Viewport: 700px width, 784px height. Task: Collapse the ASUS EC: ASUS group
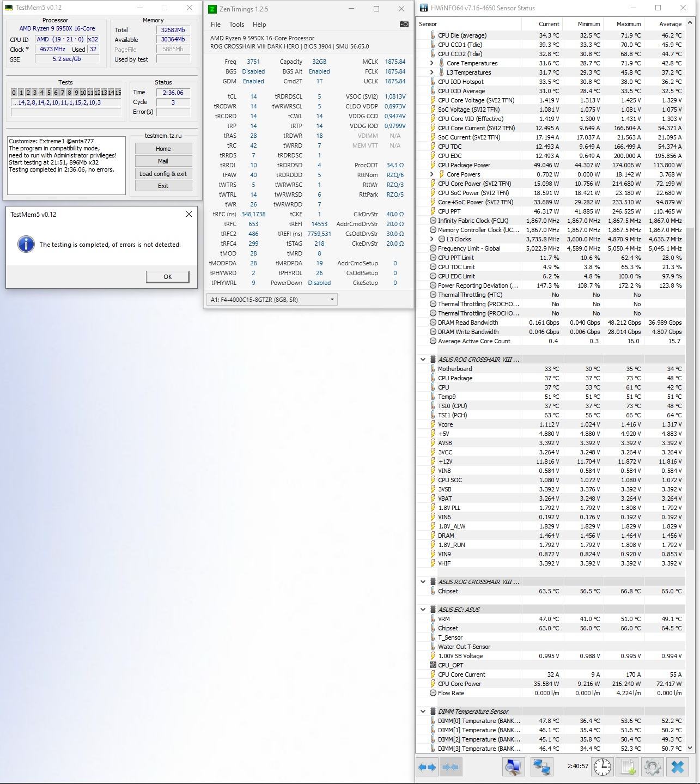pyautogui.click(x=423, y=610)
